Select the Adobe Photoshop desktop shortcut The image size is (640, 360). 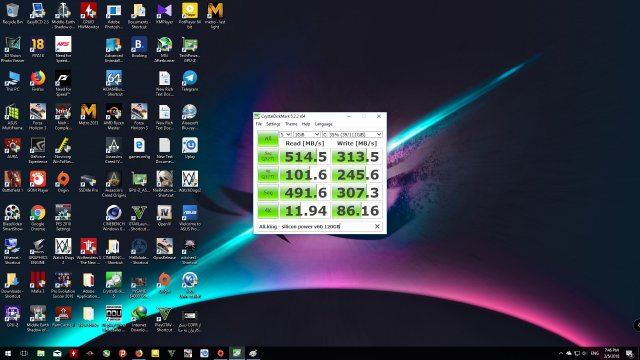pyautogui.click(x=113, y=16)
